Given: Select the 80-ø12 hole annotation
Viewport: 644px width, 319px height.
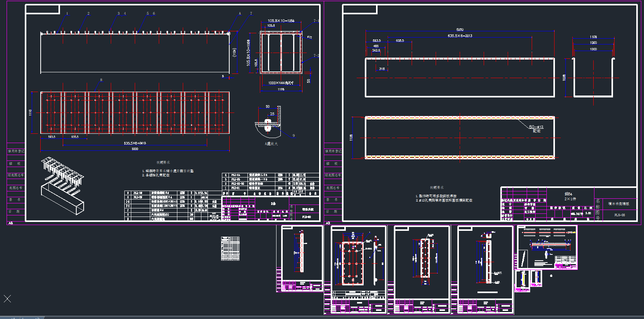Looking at the screenshot, I should point(536,127).
